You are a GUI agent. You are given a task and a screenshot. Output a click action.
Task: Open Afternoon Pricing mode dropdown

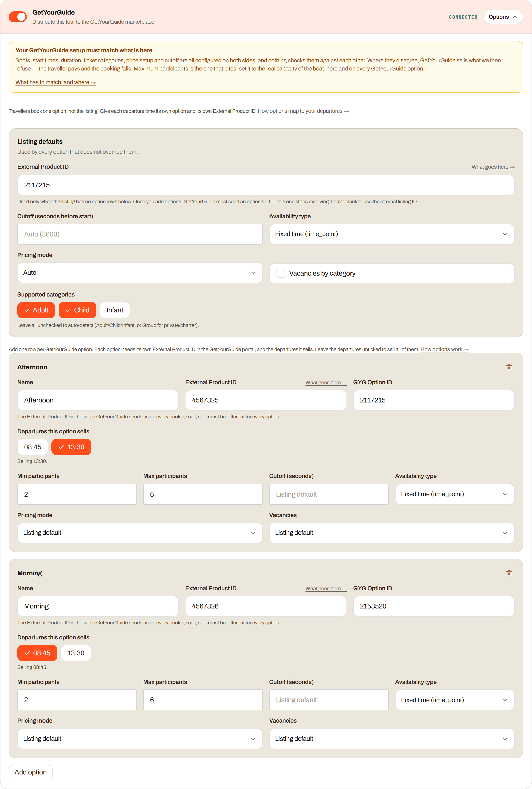pyautogui.click(x=140, y=533)
